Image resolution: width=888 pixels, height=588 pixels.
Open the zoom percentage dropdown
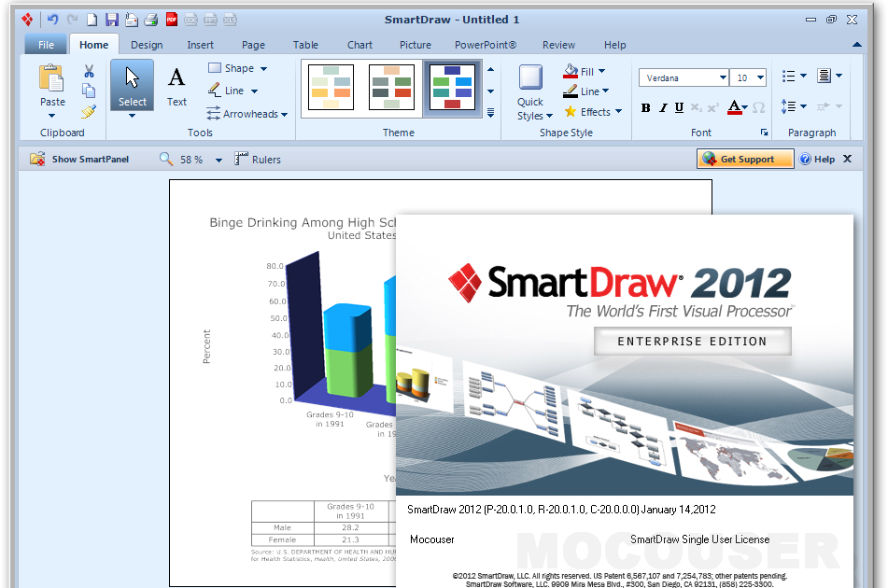click(218, 161)
